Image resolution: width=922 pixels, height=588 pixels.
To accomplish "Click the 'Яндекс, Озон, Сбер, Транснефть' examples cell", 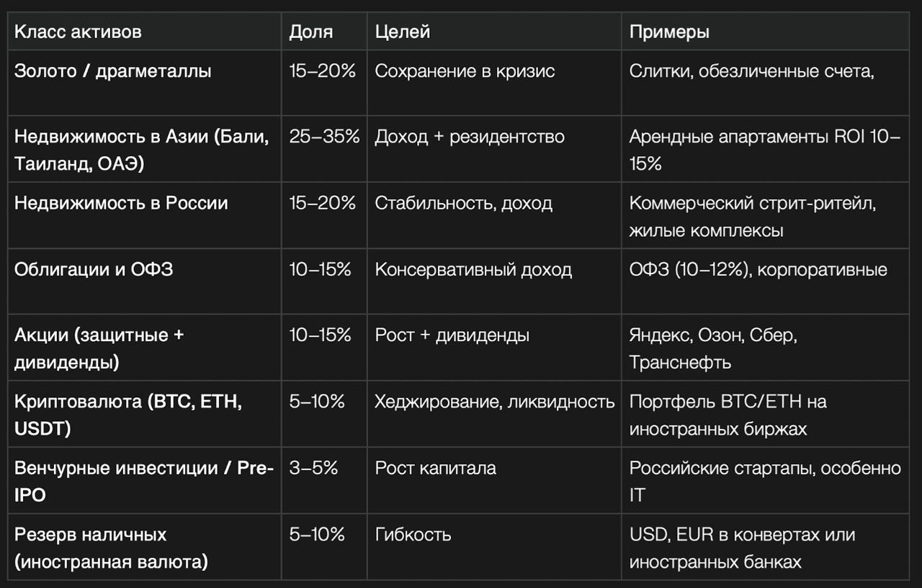I will pyautogui.click(x=713, y=348).
